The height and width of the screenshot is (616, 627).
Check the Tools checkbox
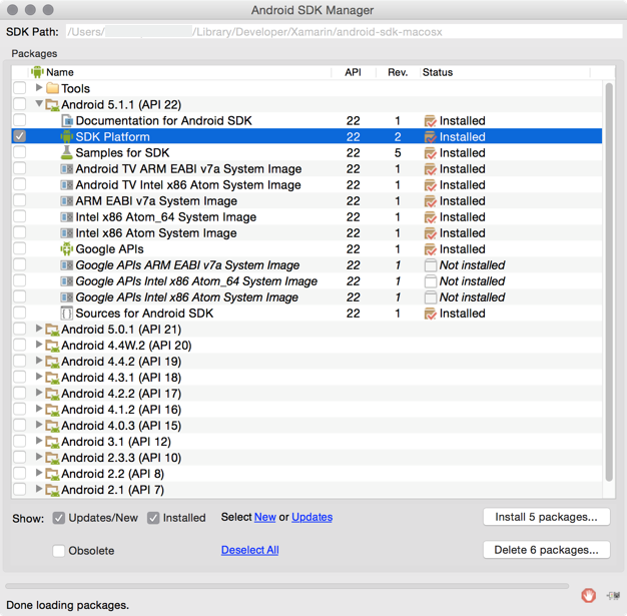[x=20, y=88]
